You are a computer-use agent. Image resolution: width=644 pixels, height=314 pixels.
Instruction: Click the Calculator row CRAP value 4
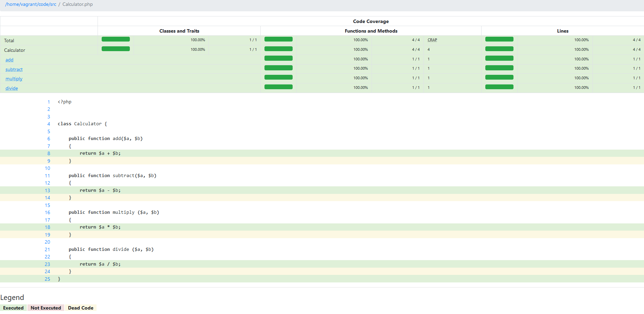(x=429, y=49)
